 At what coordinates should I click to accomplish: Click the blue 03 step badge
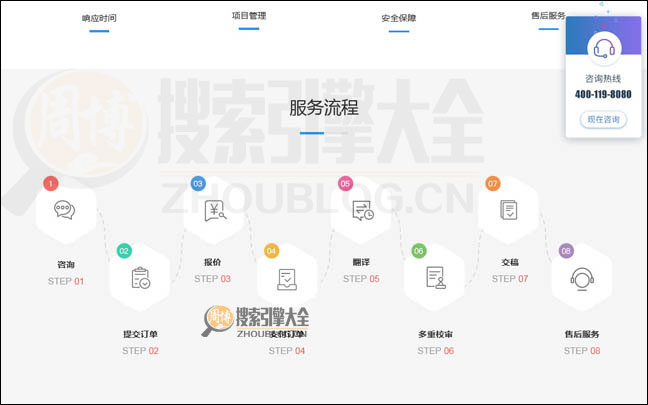point(198,183)
